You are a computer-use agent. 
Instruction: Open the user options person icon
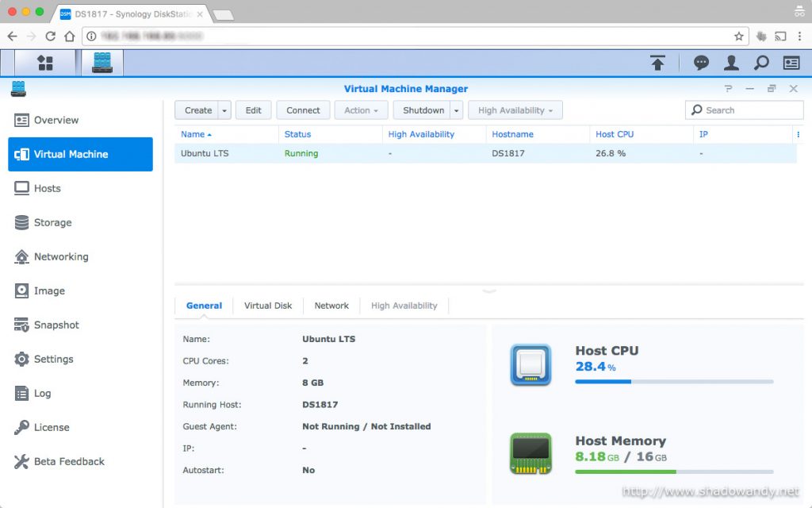click(731, 63)
